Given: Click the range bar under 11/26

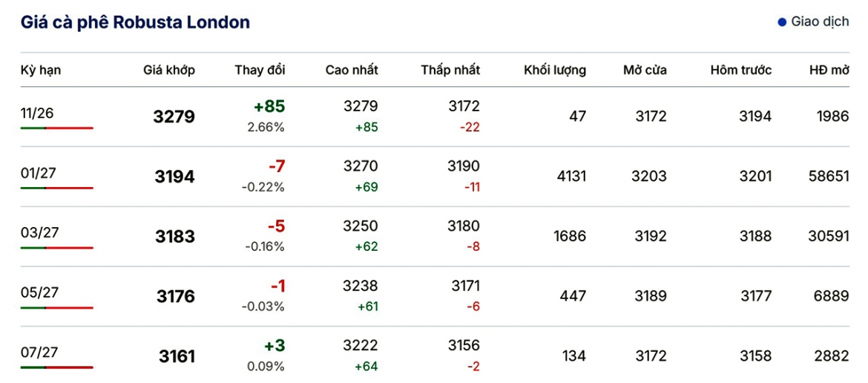Looking at the screenshot, I should pyautogui.click(x=57, y=128).
